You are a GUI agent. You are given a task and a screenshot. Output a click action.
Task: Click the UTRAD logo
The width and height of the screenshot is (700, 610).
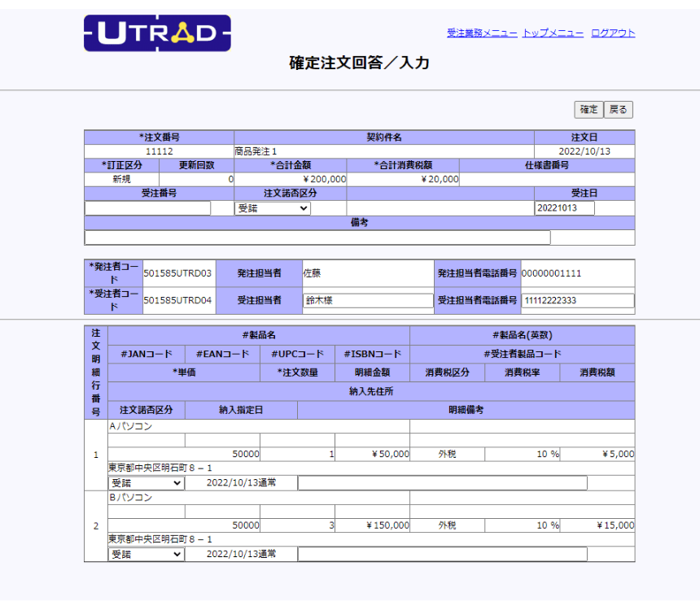pos(157,33)
